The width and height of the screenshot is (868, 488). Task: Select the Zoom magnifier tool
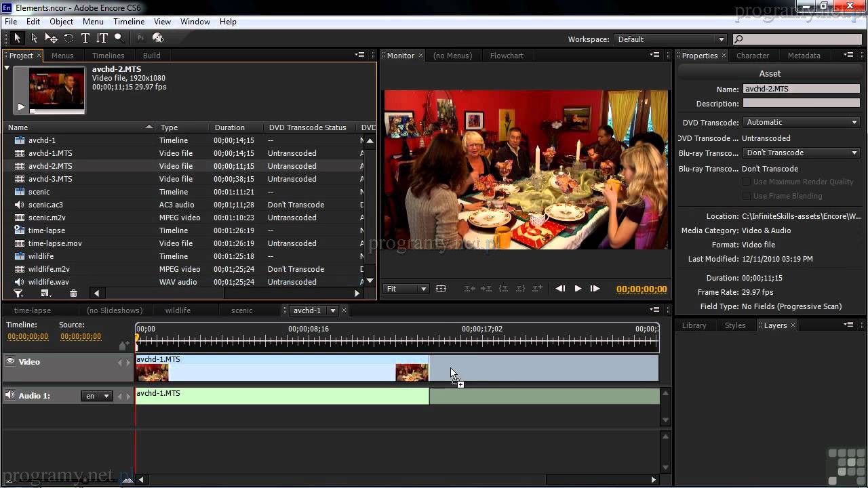click(119, 39)
